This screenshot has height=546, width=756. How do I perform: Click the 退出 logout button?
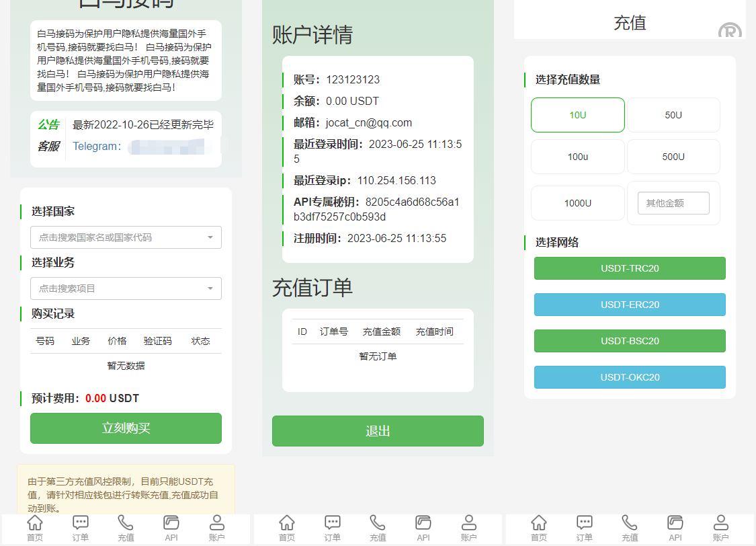click(378, 431)
